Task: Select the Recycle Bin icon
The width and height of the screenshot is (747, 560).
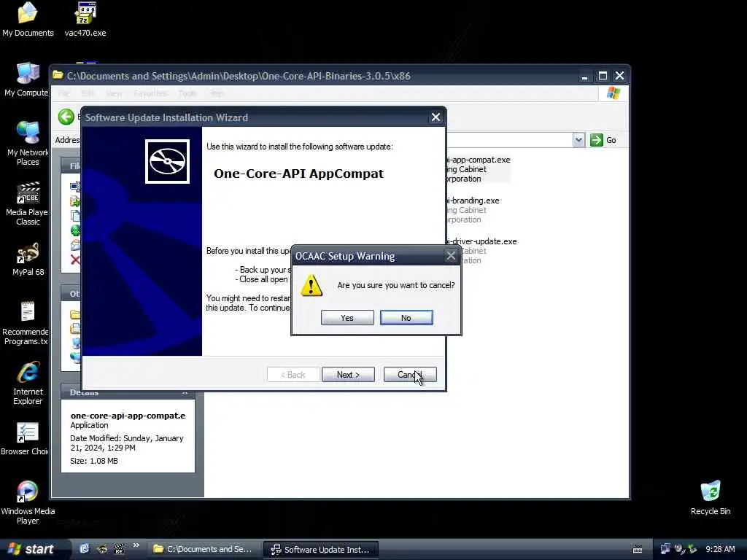Action: pyautogui.click(x=710, y=497)
